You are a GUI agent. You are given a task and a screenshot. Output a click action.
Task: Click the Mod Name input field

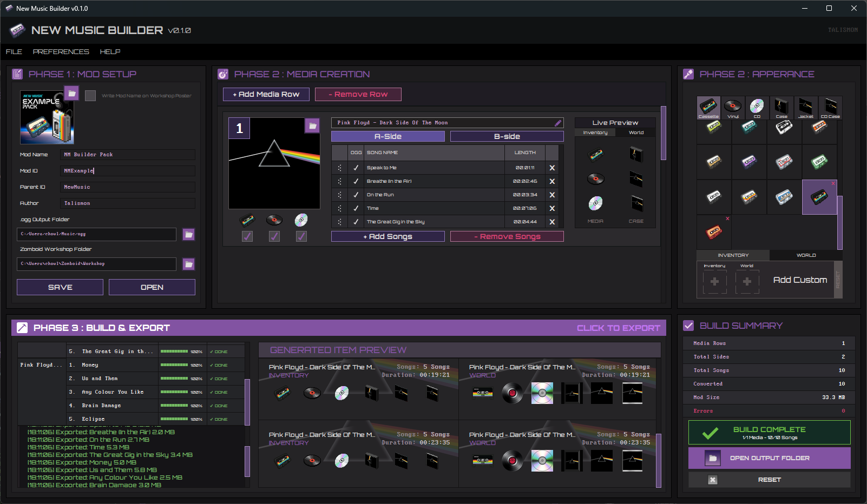point(128,155)
